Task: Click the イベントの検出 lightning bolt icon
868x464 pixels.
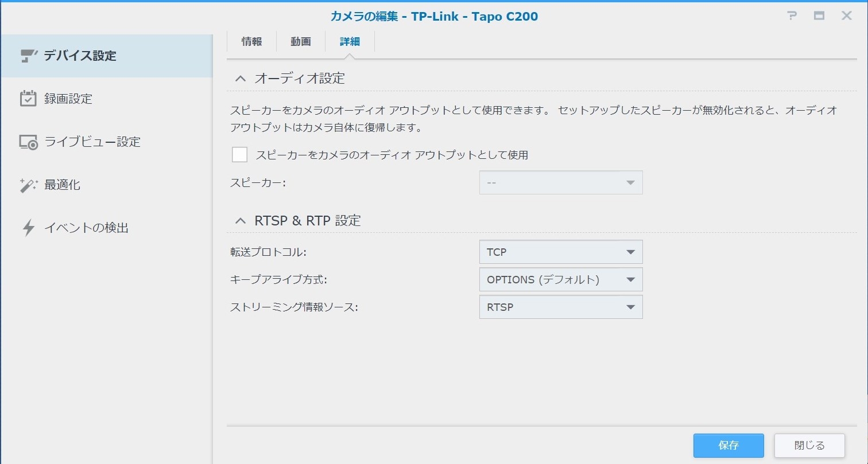Action: [28, 228]
